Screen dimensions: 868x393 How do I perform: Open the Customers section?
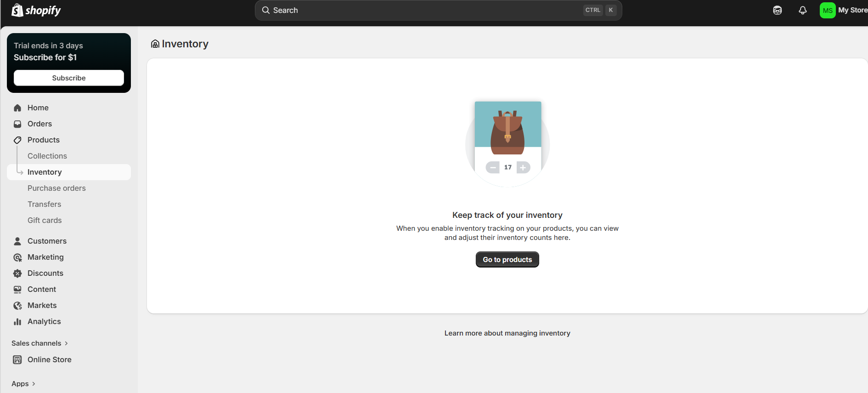click(x=69, y=241)
